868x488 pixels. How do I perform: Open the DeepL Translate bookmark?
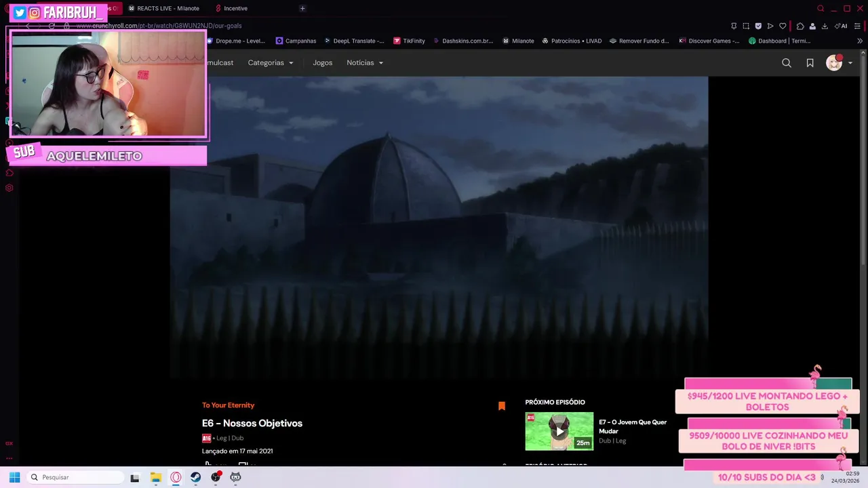353,41
